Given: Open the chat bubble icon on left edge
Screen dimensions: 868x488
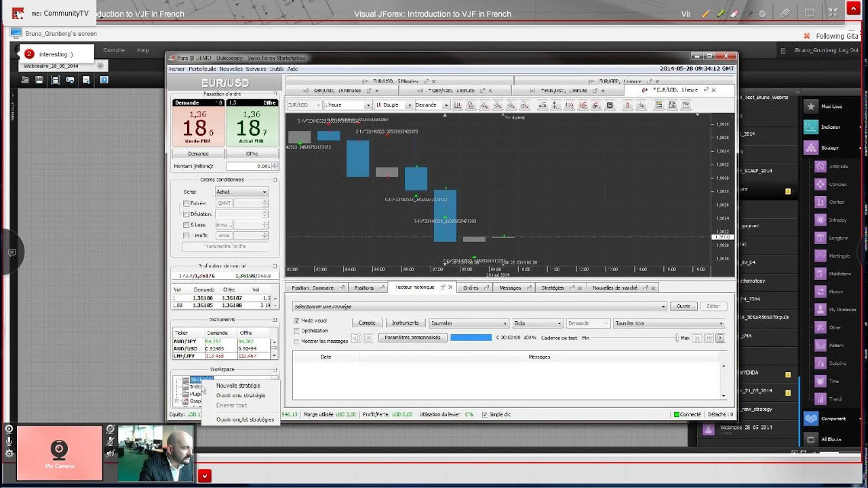Looking at the screenshot, I should pos(12,252).
